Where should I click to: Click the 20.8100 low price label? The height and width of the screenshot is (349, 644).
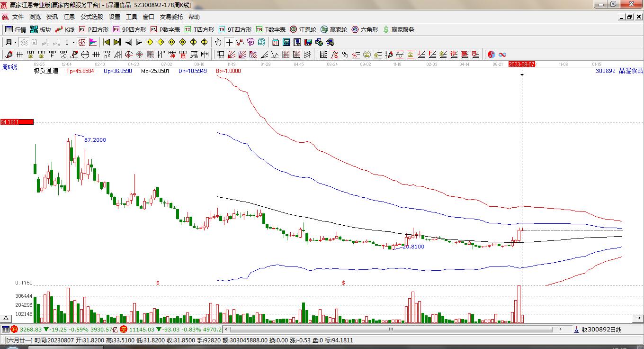[413, 247]
